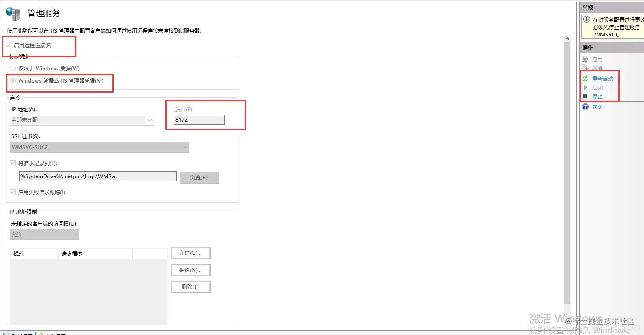The image size is (644, 335).
Task: Click the 帮助 link text
Action: pos(597,107)
